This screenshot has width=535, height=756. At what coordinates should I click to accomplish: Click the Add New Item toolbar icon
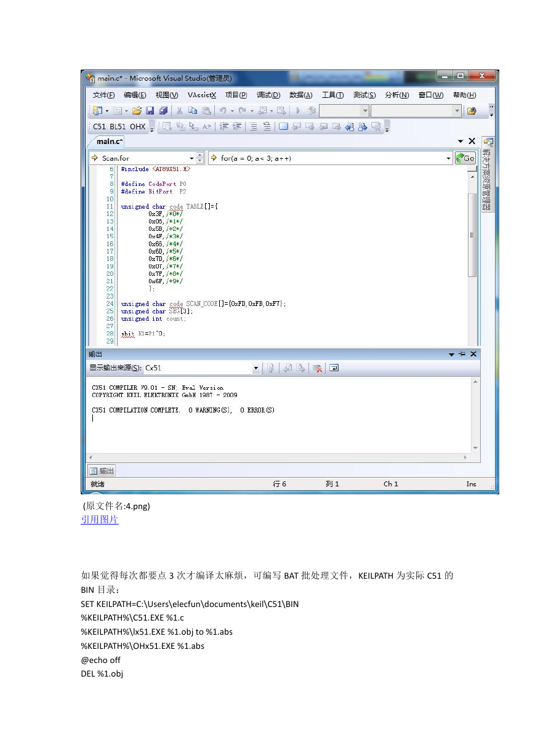tap(117, 111)
